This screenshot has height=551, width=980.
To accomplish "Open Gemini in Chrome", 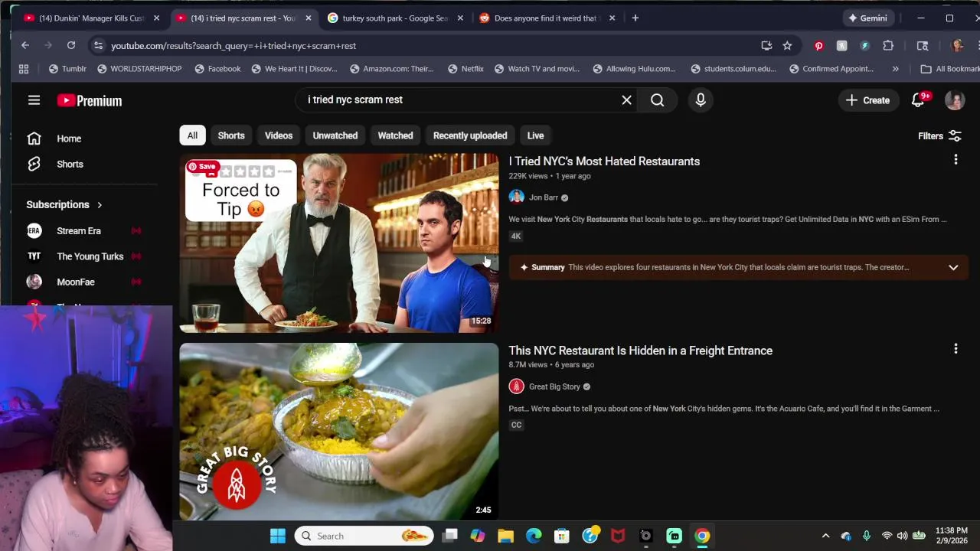I will pyautogui.click(x=867, y=18).
